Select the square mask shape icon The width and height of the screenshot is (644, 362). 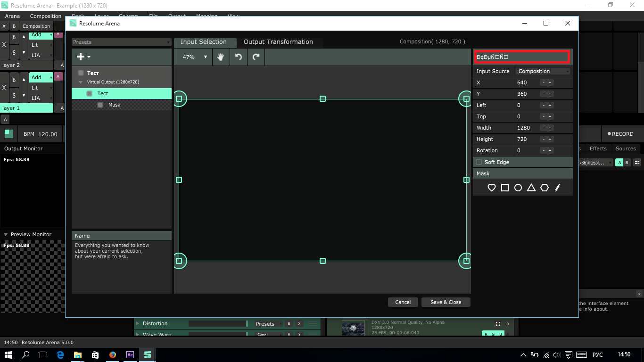point(504,188)
